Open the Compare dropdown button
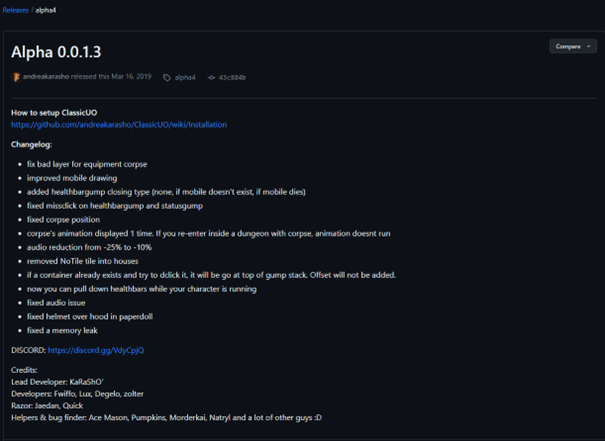The width and height of the screenshot is (605, 441). tap(573, 46)
